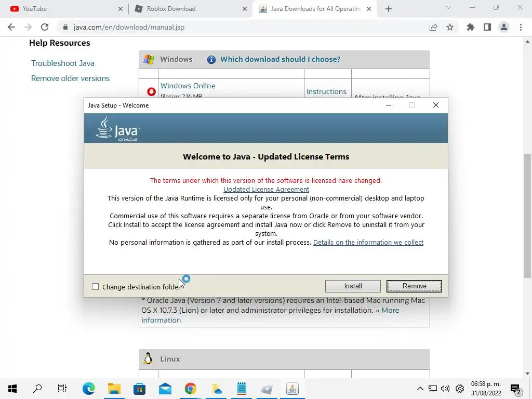Image resolution: width=532 pixels, height=399 pixels.
Task: Click the red download arrow icon
Action: (151, 91)
